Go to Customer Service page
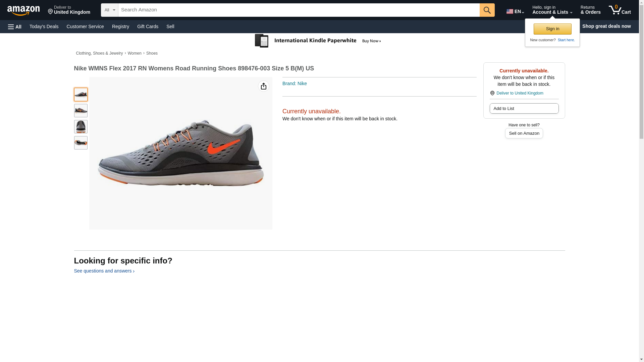Viewport: 644px width, 362px height. [85, 26]
